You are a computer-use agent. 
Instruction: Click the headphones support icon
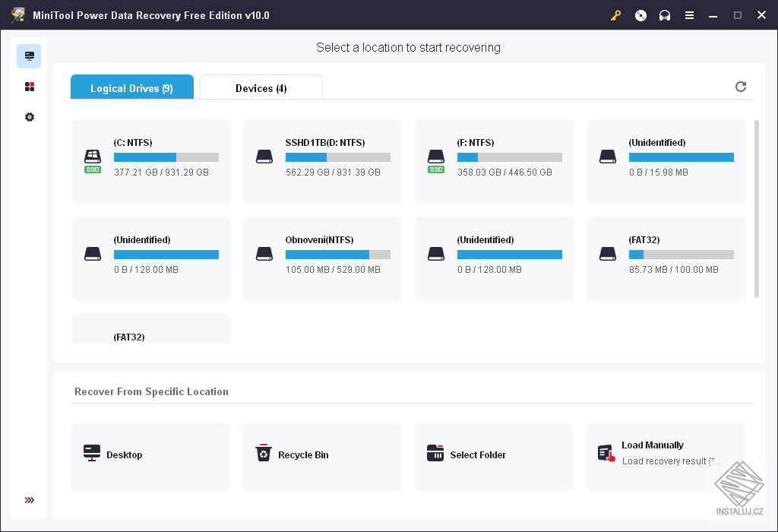click(x=665, y=15)
